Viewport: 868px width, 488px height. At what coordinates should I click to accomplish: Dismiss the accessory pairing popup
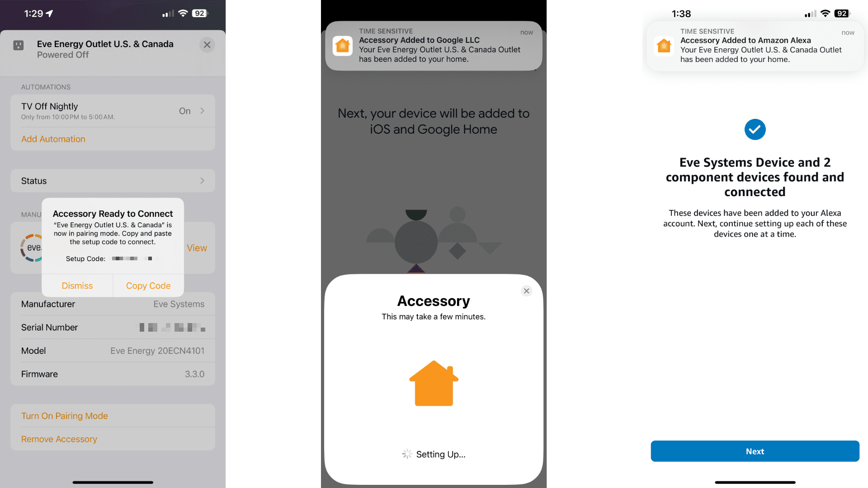pyautogui.click(x=77, y=285)
